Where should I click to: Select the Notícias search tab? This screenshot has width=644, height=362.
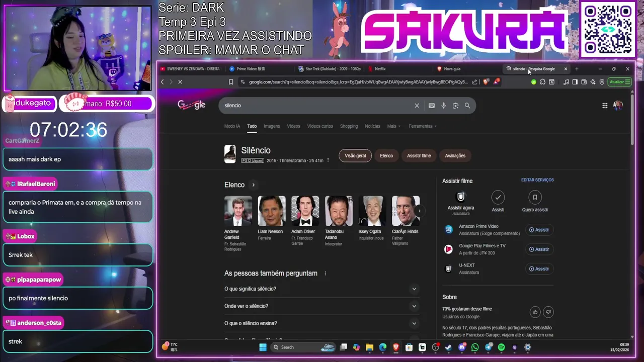(x=372, y=126)
